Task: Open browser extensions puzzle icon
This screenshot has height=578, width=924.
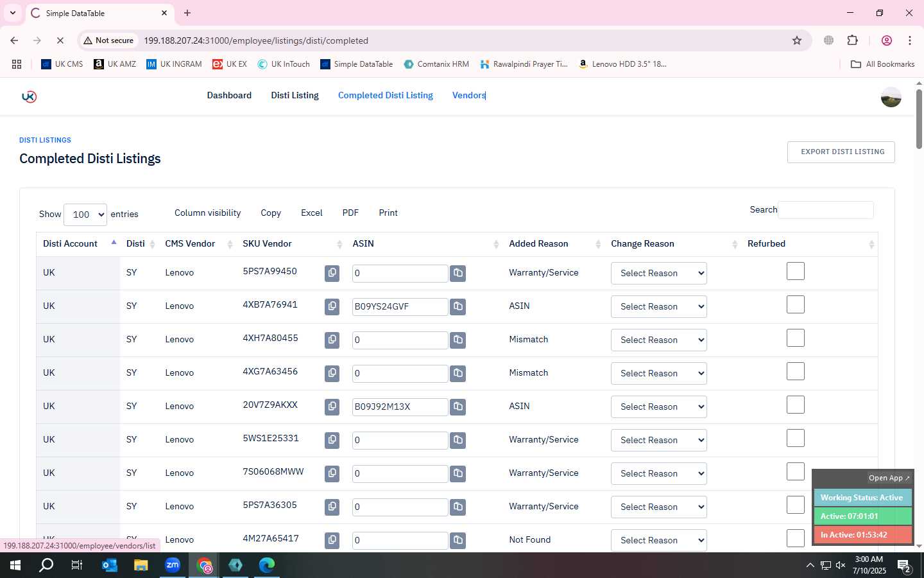Action: coord(852,40)
